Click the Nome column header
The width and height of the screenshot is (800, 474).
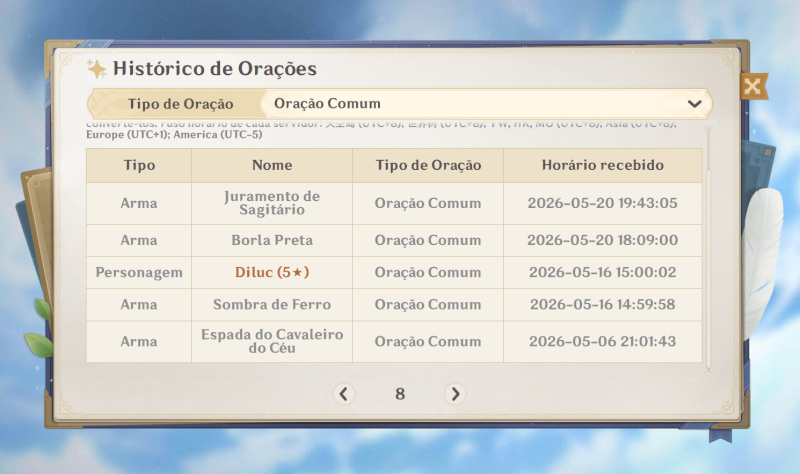pyautogui.click(x=272, y=165)
